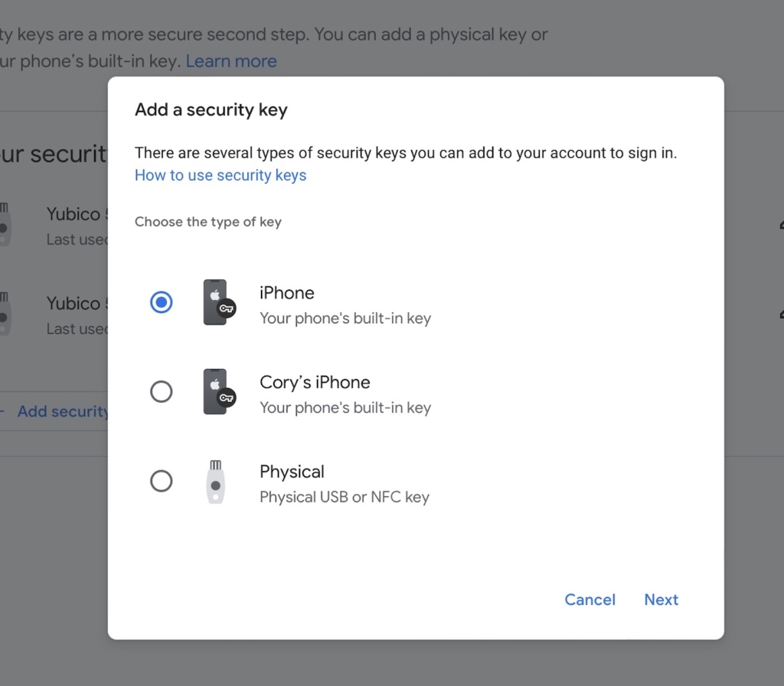Select the Physical key radio button
This screenshot has height=686, width=784.
(162, 481)
